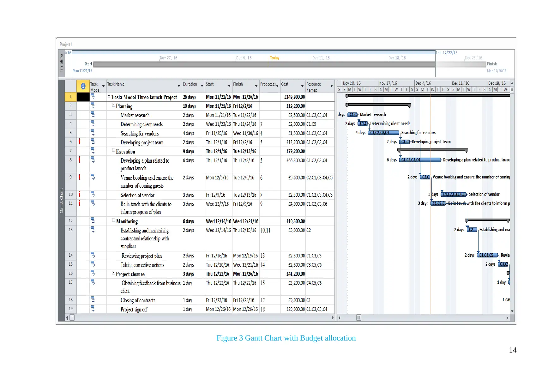Click task mode icon for Project sign off
This screenshot has height=392, width=554.
pyautogui.click(x=93, y=308)
